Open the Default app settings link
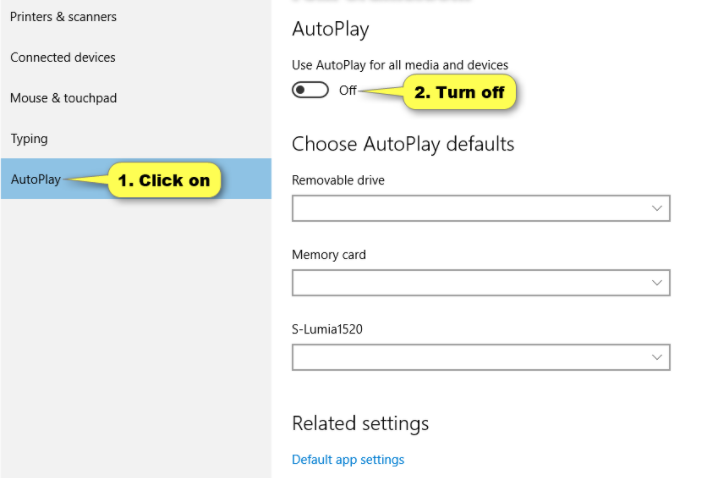The image size is (723, 478). pyautogui.click(x=348, y=460)
